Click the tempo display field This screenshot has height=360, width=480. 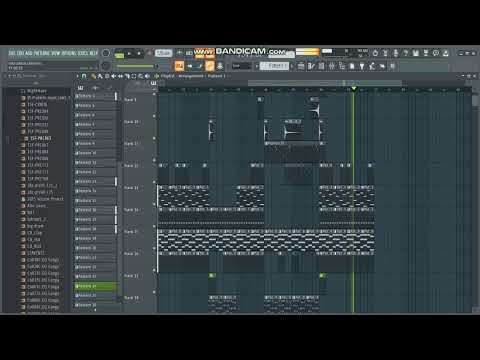(x=163, y=53)
